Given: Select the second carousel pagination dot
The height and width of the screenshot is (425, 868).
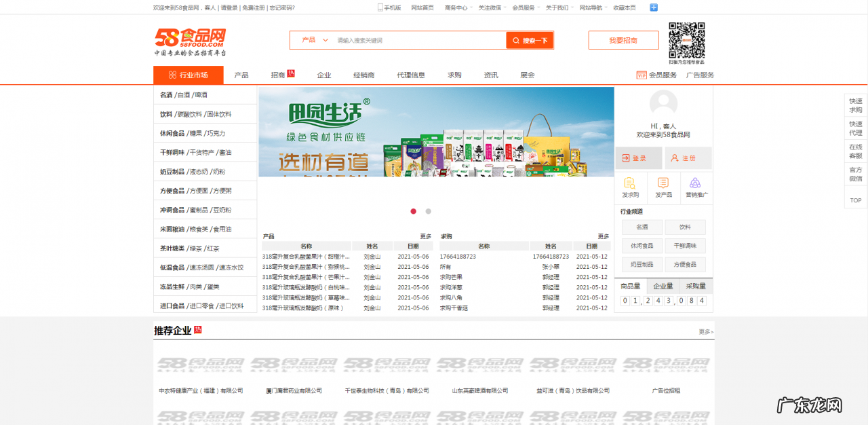Looking at the screenshot, I should click(428, 211).
